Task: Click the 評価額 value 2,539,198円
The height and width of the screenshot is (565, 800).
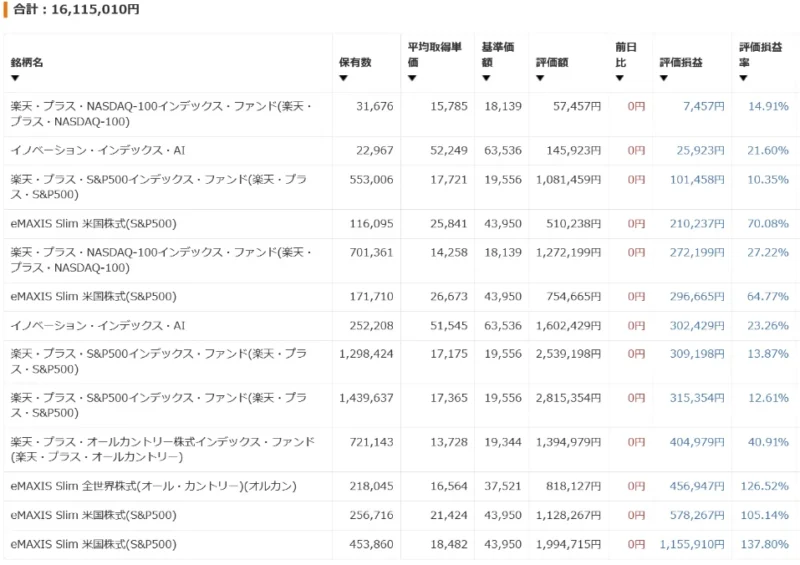Action: pyautogui.click(x=568, y=354)
